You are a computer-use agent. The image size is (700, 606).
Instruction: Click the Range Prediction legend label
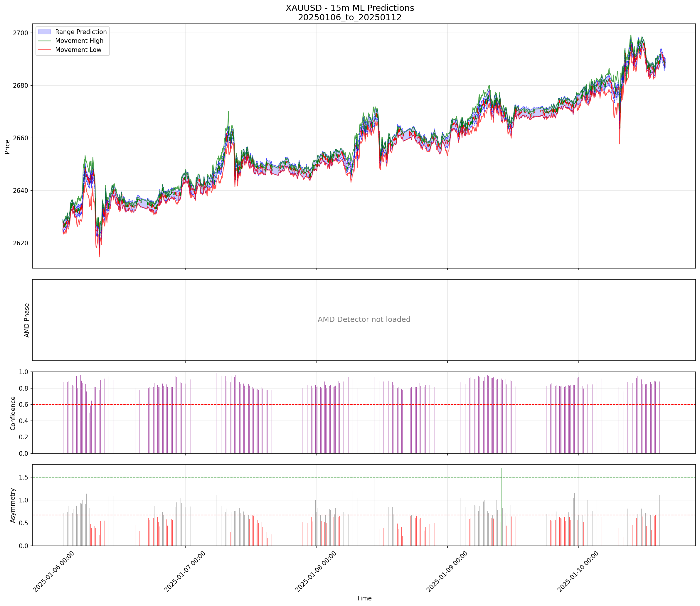pyautogui.click(x=81, y=32)
